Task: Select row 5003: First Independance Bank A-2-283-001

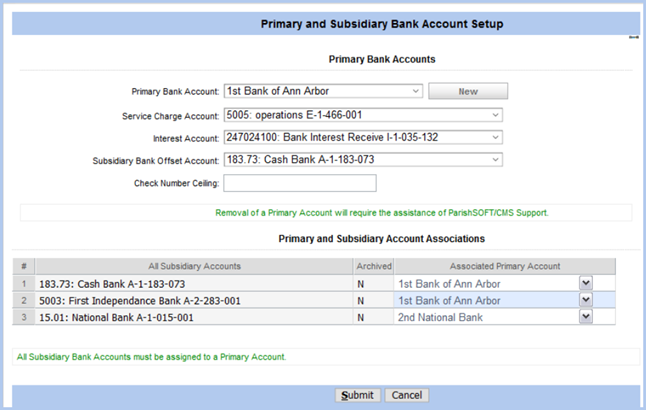Action: click(x=194, y=301)
